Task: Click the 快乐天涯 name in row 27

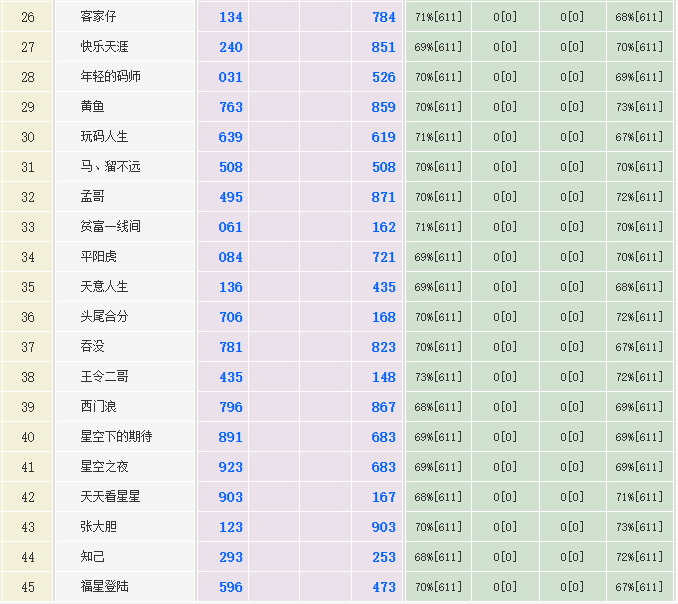Action: [x=104, y=47]
